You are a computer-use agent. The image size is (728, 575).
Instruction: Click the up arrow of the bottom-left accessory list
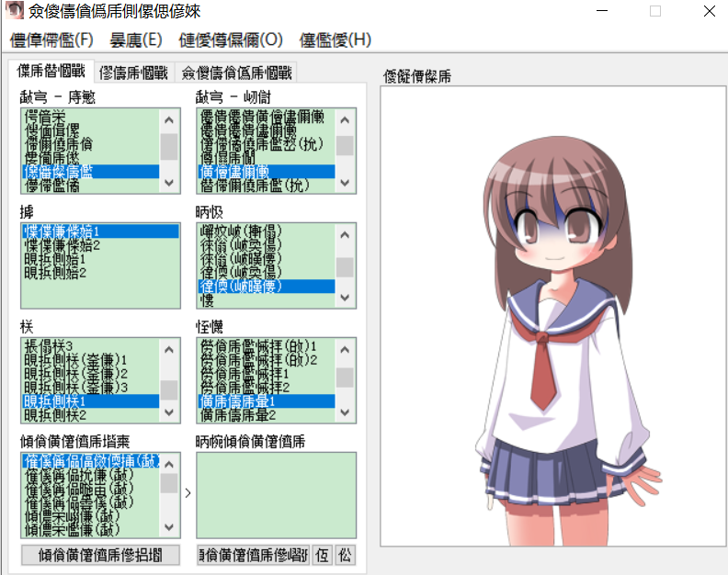tap(169, 464)
